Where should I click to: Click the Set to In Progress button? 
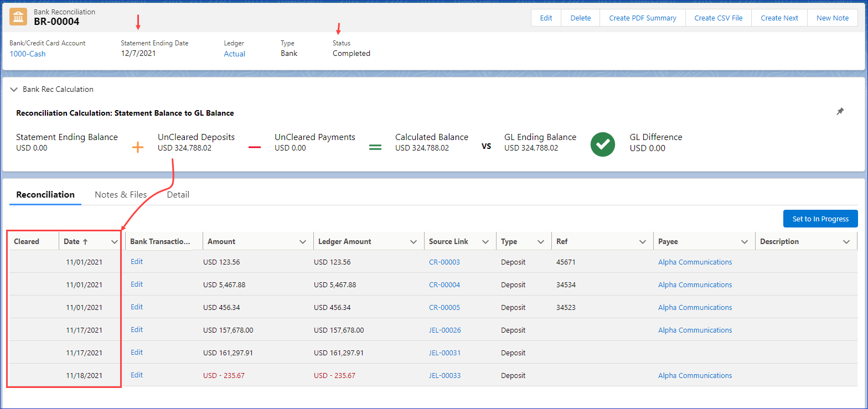(x=820, y=219)
